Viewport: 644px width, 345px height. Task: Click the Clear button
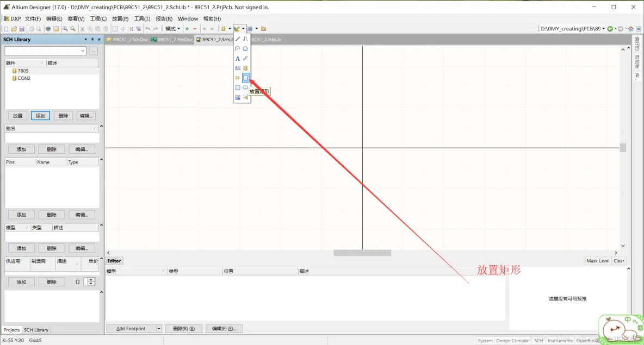[x=619, y=261]
